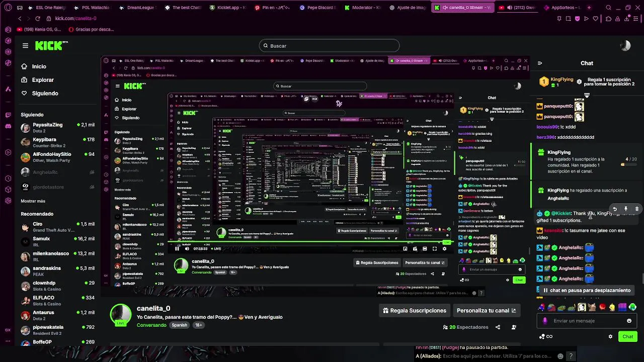Open the Kick hamburger menu
This screenshot has width=644, height=362.
coord(25,46)
